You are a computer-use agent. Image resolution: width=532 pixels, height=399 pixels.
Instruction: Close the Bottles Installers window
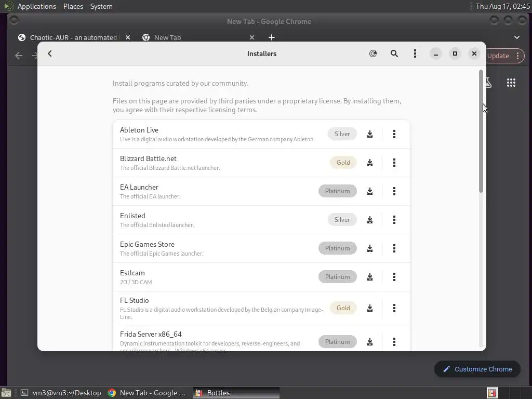pos(474,54)
